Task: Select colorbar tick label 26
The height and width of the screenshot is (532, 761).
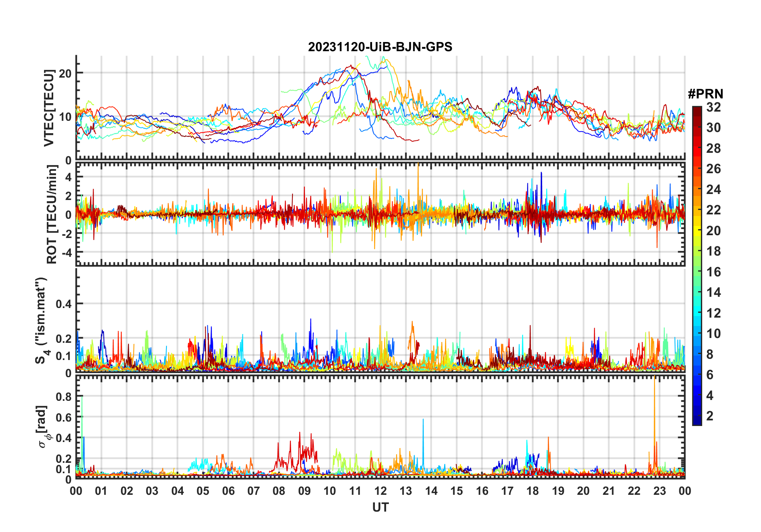Action: [x=713, y=169]
